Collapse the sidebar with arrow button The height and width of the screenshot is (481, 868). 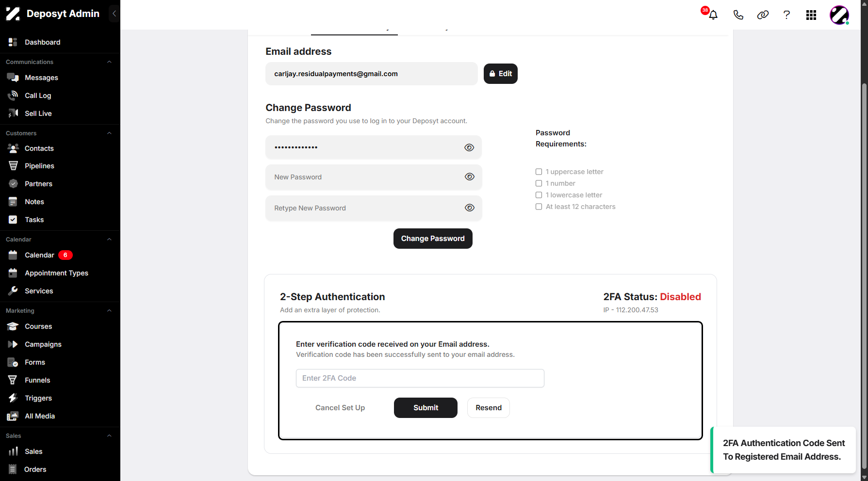click(x=114, y=14)
